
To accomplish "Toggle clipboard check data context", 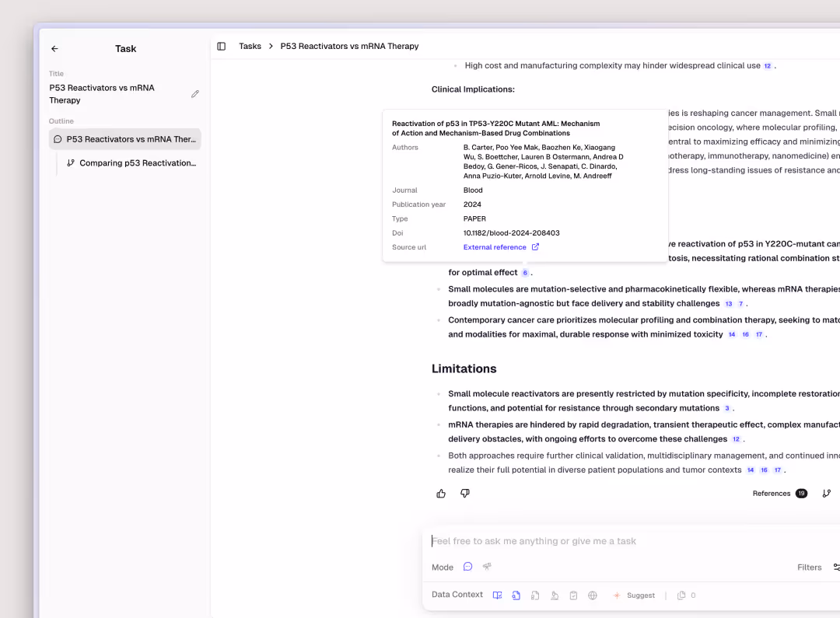I will pyautogui.click(x=573, y=595).
